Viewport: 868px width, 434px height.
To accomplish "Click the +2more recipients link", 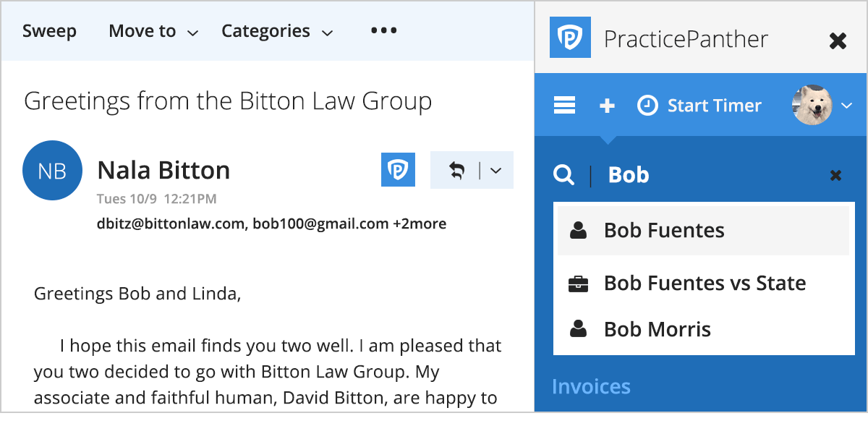I will 420,224.
